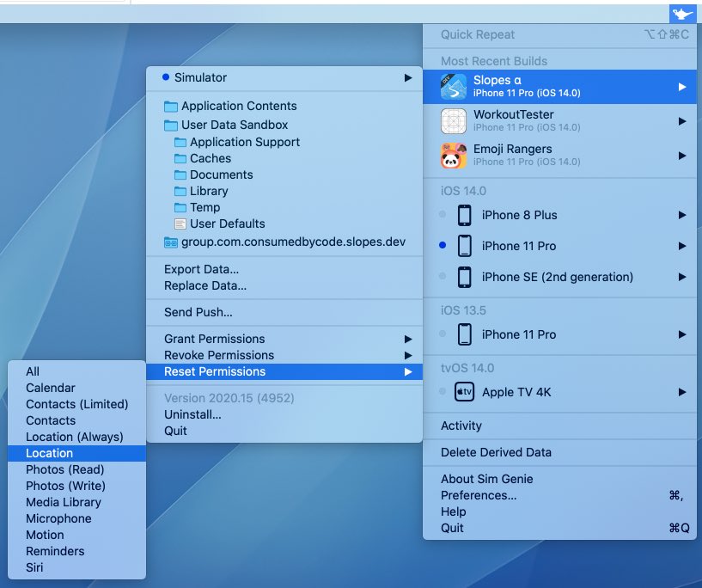Click Quit in the Slopes app submenu
Screen dimensions: 702x588
point(284,431)
